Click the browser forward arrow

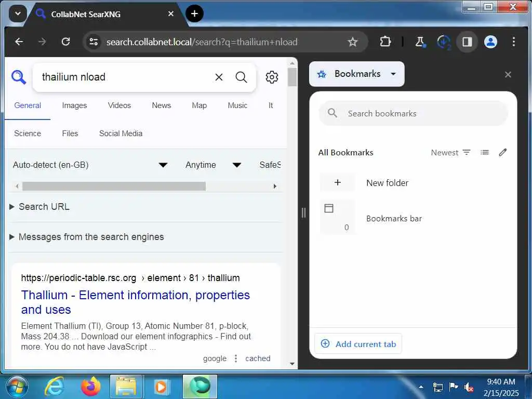click(x=42, y=42)
